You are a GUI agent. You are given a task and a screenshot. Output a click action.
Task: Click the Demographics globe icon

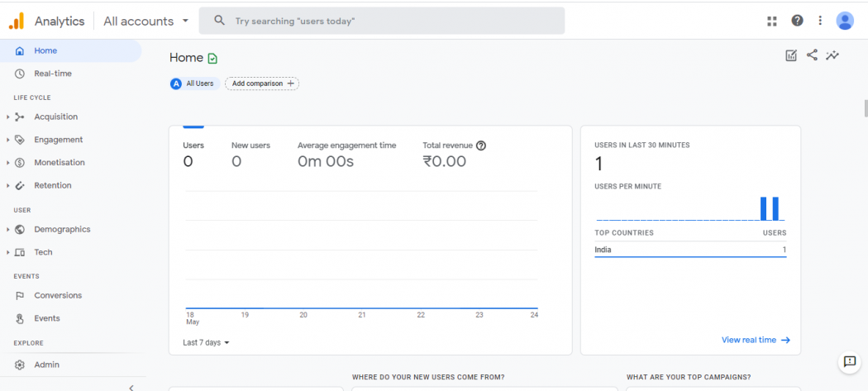(20, 229)
